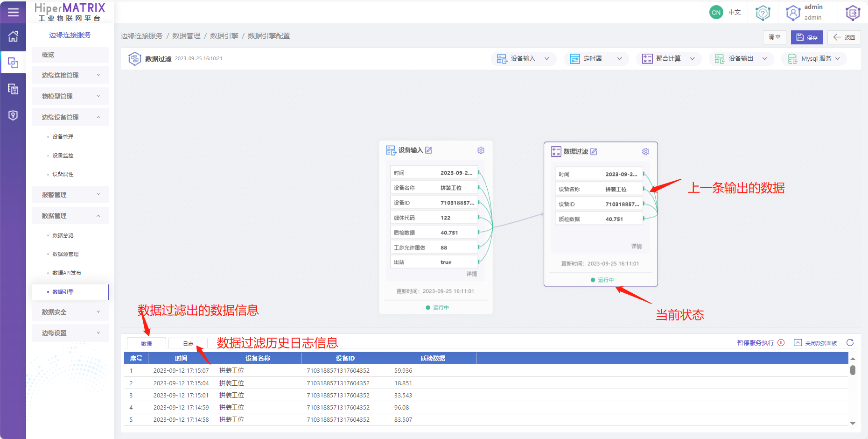
Task: Open settings gear of 数据过滤 node
Action: pyautogui.click(x=645, y=151)
